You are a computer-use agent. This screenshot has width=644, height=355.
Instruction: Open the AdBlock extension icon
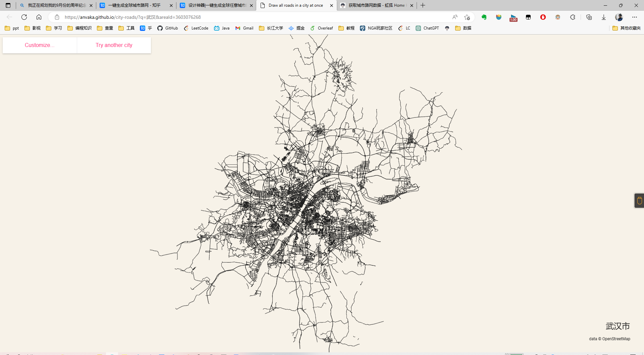543,17
